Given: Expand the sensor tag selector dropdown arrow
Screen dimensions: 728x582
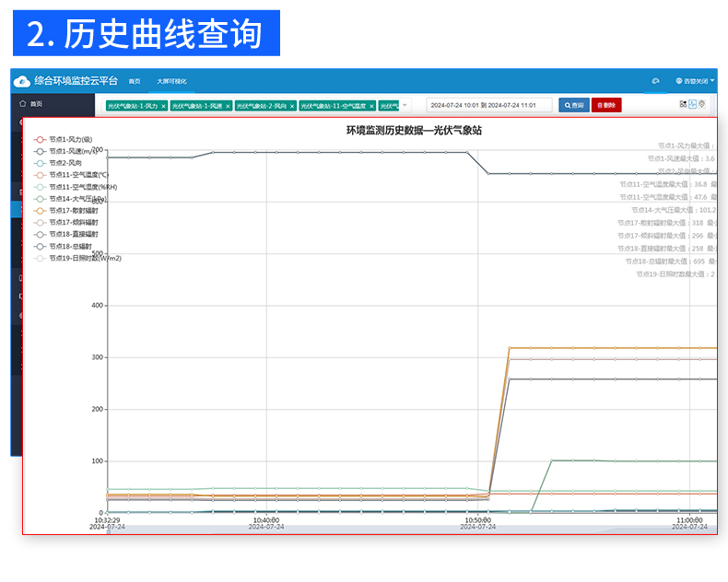Looking at the screenshot, I should tap(405, 106).
